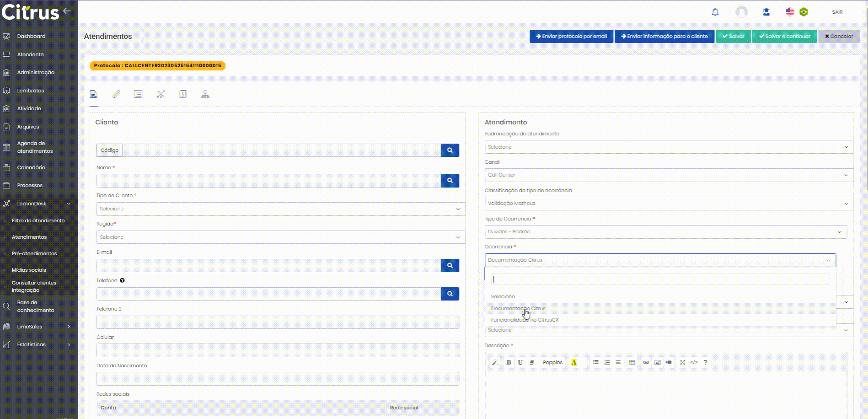
Task: Open the notifications bell
Action: pyautogui.click(x=715, y=12)
